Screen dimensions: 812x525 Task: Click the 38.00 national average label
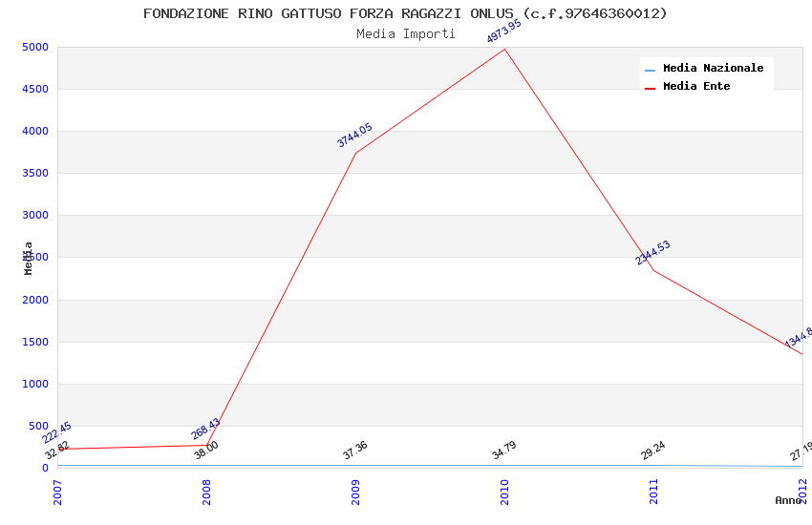(206, 450)
